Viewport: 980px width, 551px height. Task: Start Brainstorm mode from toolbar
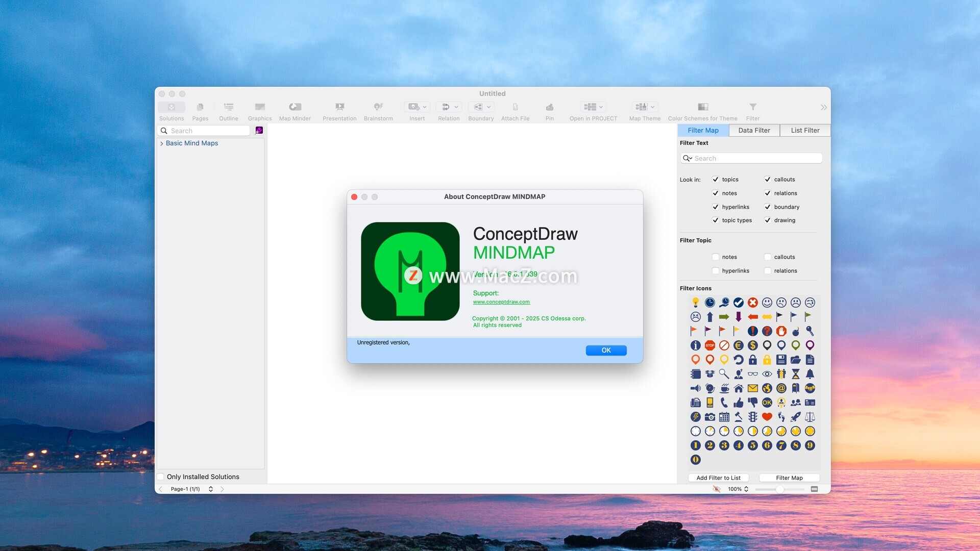[378, 107]
